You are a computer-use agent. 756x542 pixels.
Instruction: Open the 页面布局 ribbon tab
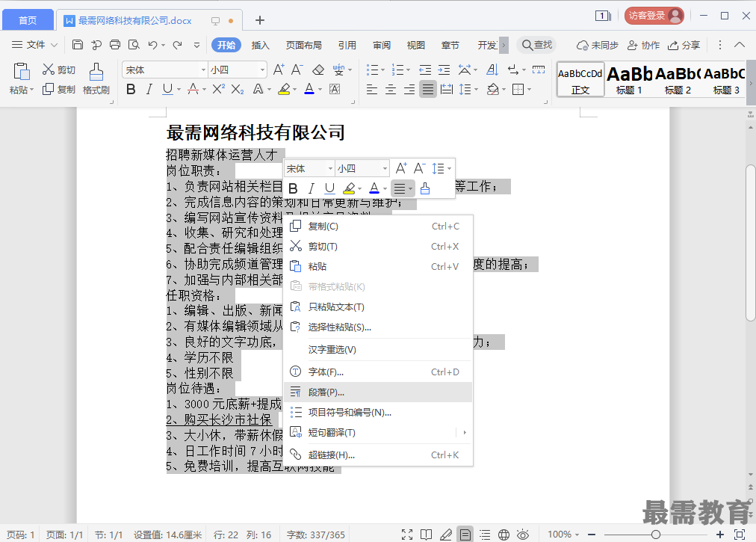(304, 45)
